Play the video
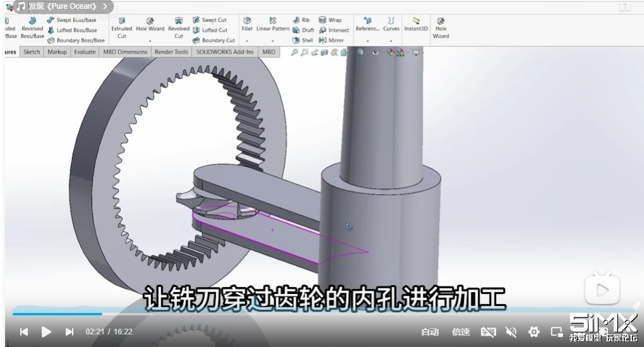Screen dimensions: 644x347 tap(46, 332)
